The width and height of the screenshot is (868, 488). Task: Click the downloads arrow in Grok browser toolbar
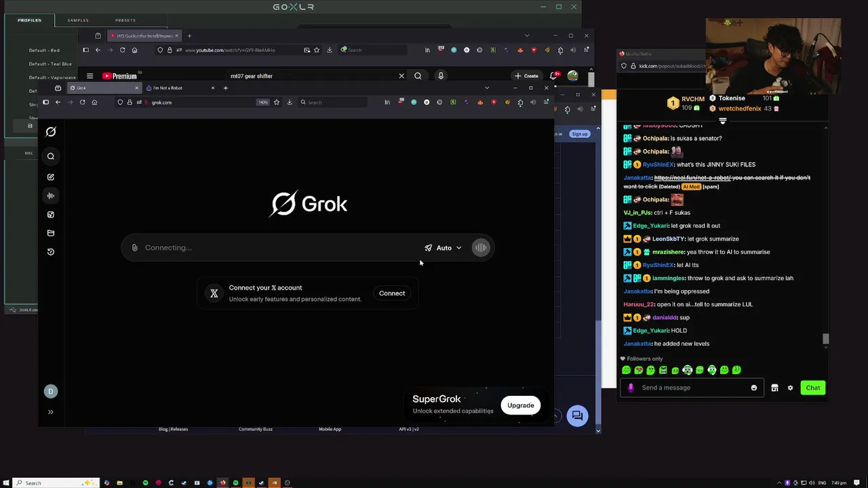tap(290, 102)
